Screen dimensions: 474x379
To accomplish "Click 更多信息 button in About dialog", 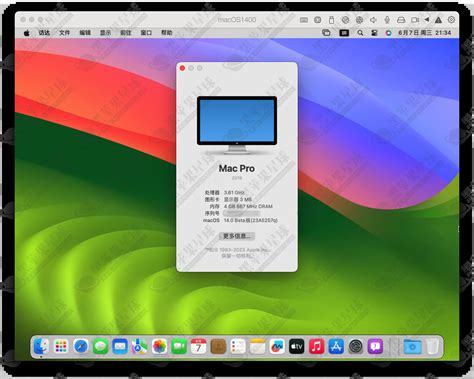I will (x=237, y=236).
